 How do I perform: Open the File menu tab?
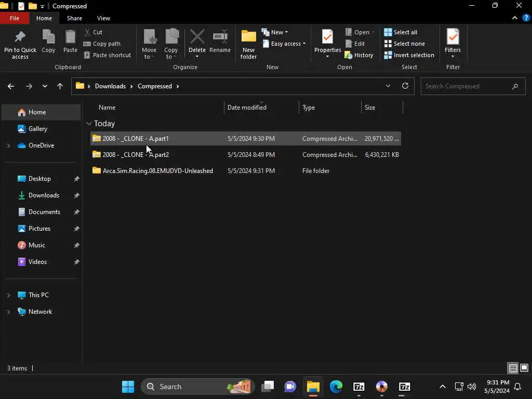(14, 18)
